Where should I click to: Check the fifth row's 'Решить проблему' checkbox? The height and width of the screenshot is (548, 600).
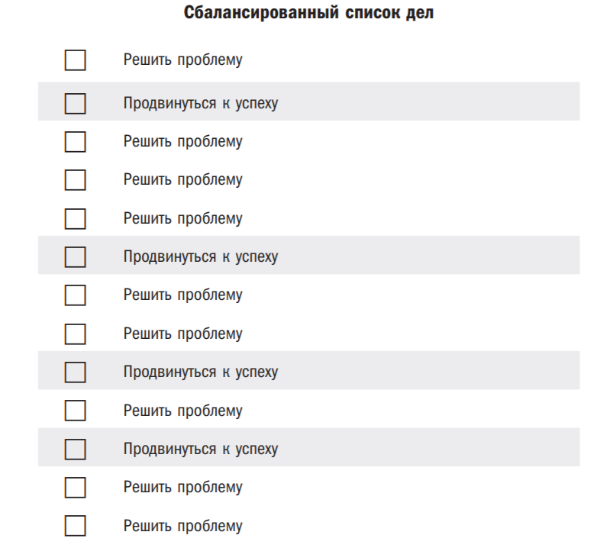point(75,219)
